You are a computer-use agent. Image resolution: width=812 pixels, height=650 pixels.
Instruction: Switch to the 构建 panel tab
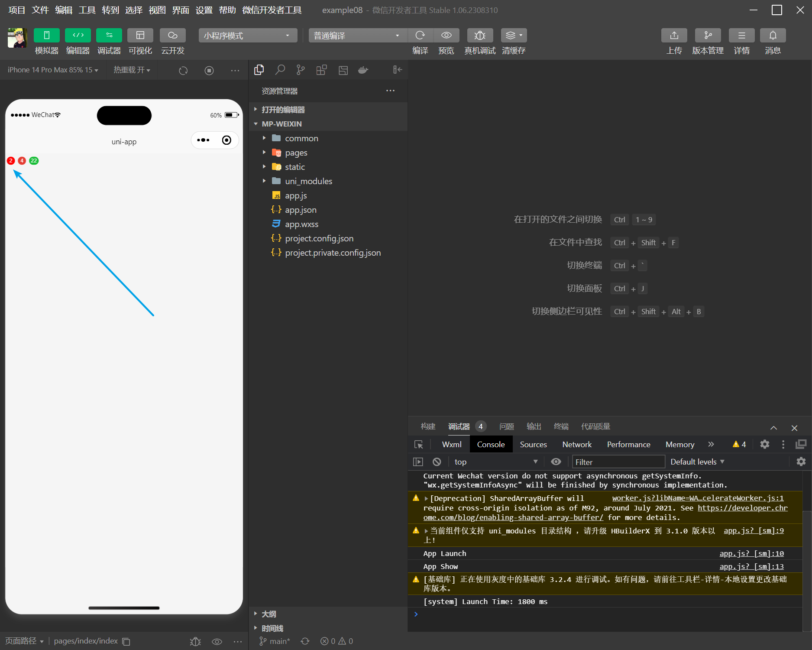pyautogui.click(x=428, y=426)
